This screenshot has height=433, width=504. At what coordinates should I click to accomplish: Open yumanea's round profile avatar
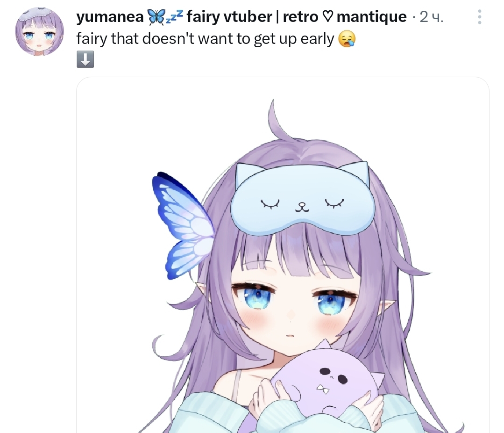[39, 31]
